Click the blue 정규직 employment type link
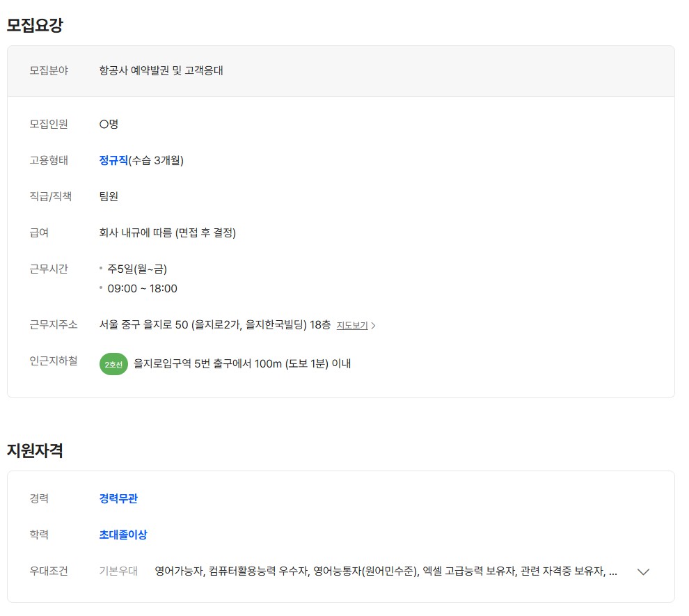The image size is (689, 616). tap(113, 160)
